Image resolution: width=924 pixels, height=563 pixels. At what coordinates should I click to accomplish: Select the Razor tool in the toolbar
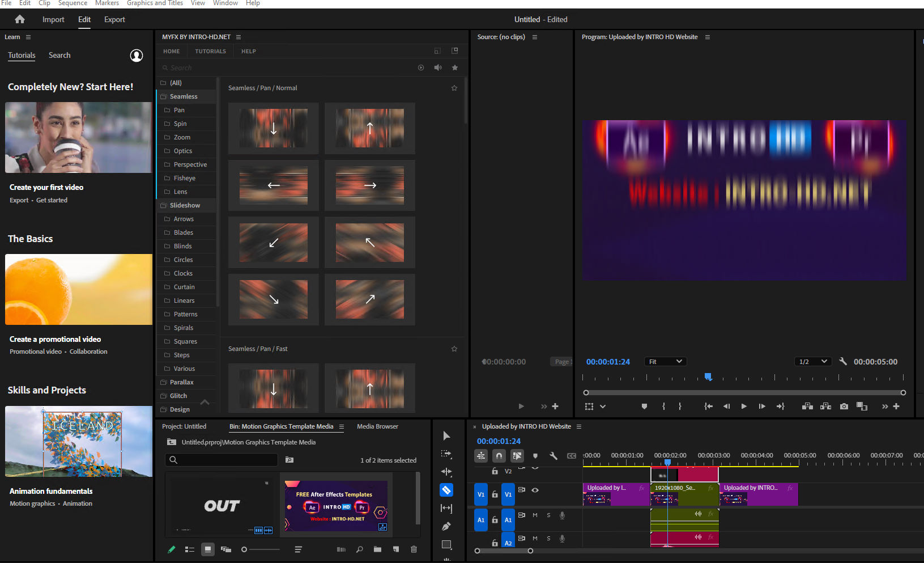[446, 490]
